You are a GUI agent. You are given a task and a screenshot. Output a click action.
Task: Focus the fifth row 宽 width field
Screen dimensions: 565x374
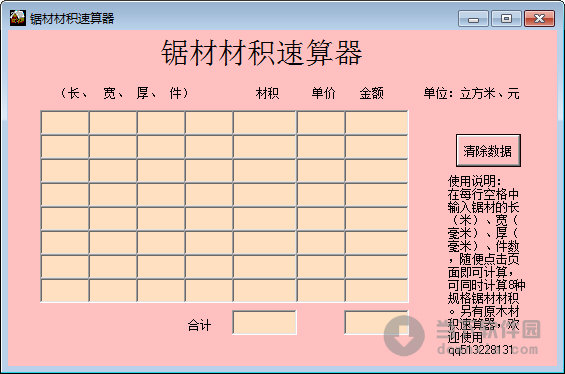point(113,219)
